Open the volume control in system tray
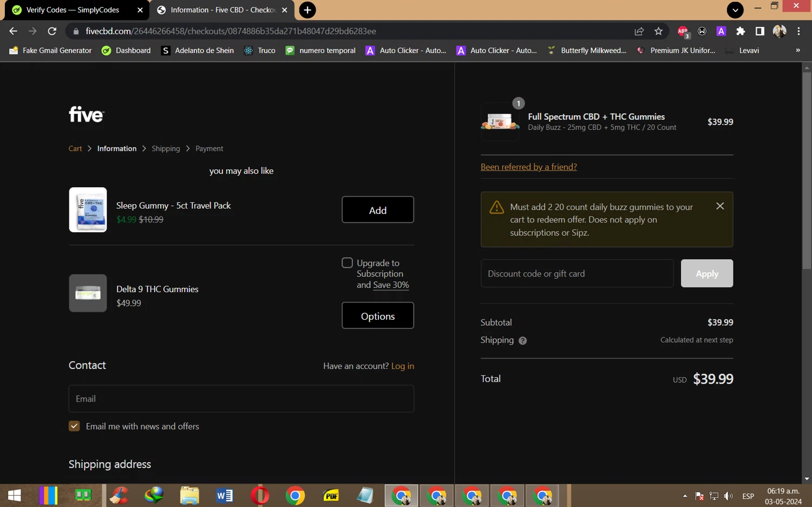This screenshot has width=812, height=507. coord(729,496)
